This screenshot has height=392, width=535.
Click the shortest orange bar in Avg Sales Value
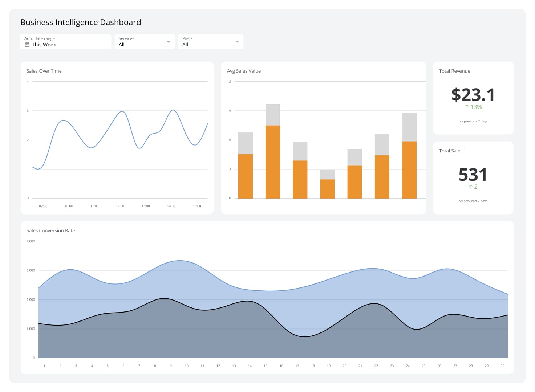pyautogui.click(x=327, y=189)
